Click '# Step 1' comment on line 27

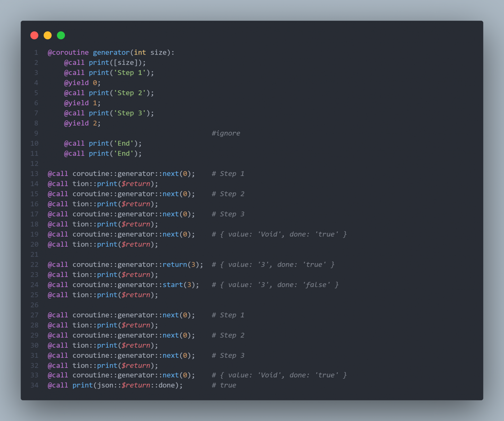point(228,315)
